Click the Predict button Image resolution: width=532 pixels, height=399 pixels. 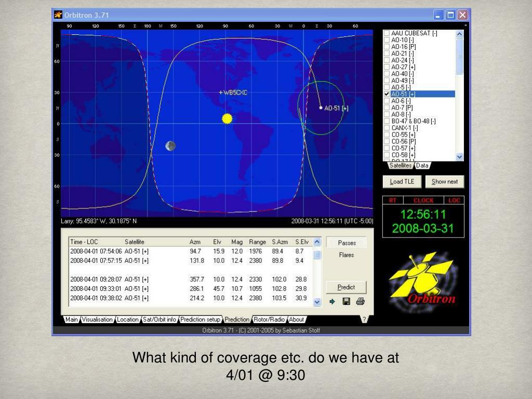tap(346, 287)
